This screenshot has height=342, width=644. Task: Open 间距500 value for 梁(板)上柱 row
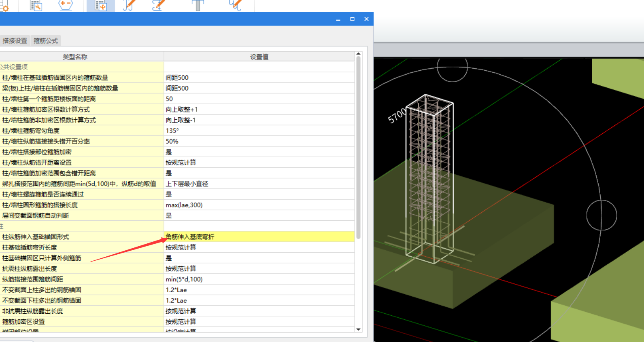[x=259, y=88]
